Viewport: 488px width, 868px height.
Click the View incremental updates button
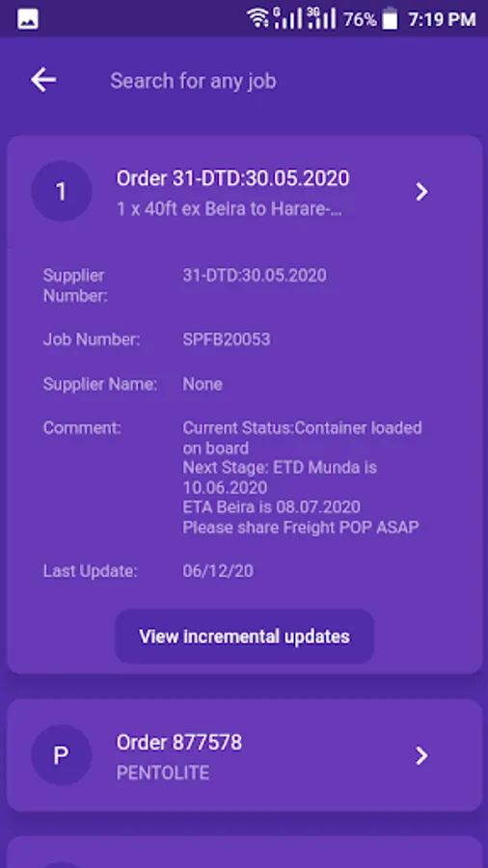coord(245,637)
